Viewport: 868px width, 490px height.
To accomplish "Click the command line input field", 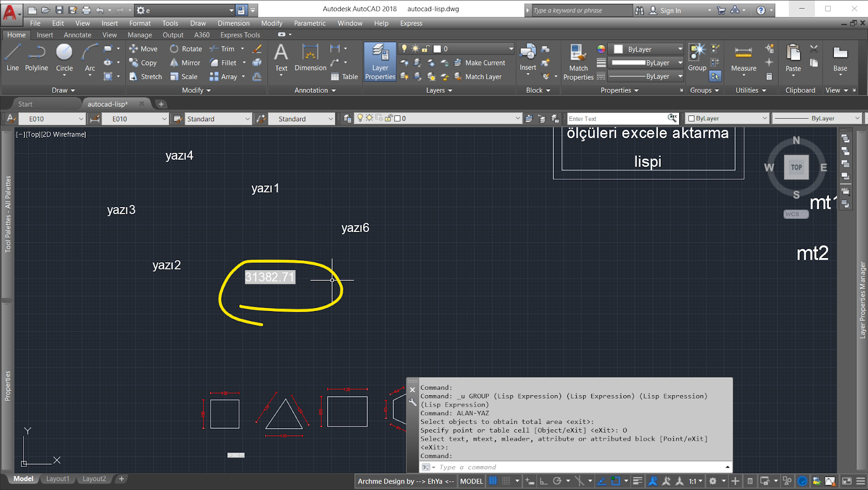I will [580, 467].
